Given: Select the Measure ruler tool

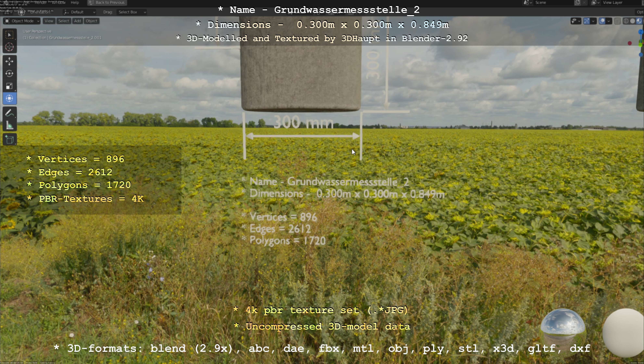Looking at the screenshot, I should click(x=9, y=126).
